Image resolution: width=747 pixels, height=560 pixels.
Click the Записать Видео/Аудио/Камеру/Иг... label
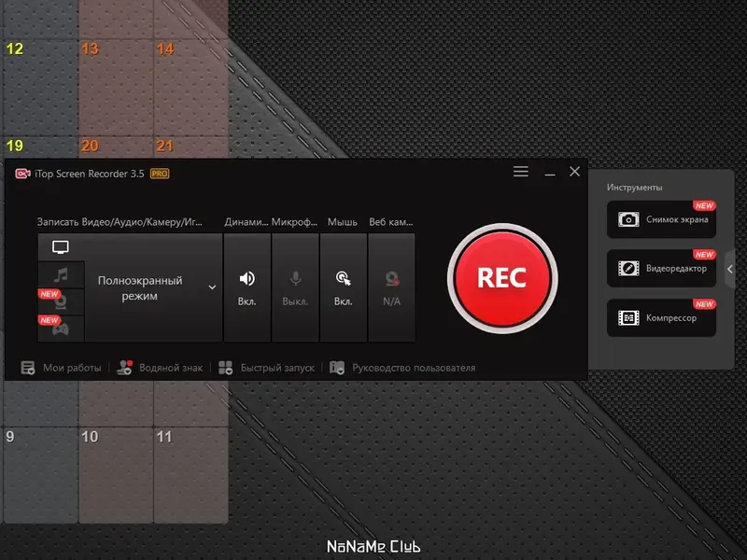click(x=120, y=222)
